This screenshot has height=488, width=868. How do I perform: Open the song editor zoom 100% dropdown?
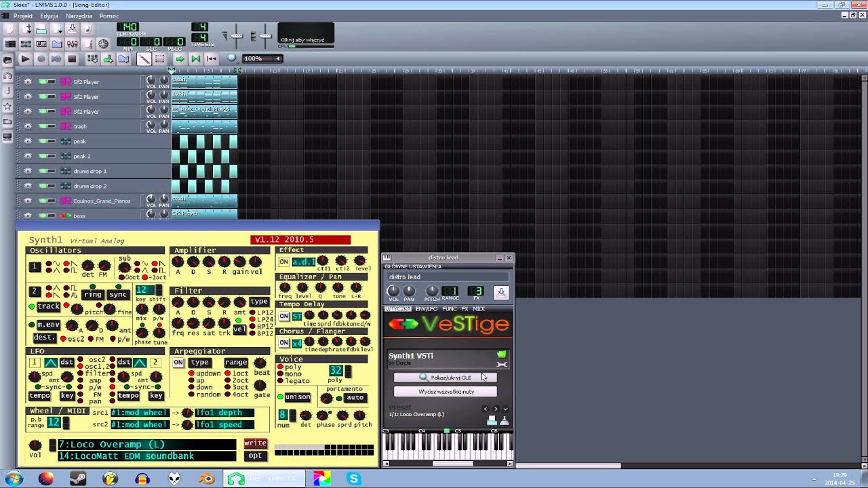(262, 58)
